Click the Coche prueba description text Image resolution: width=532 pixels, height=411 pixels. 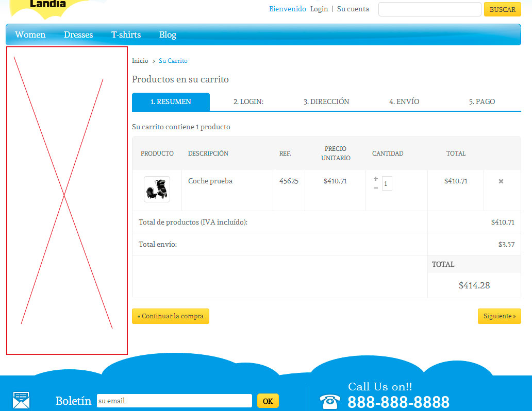pyautogui.click(x=210, y=181)
